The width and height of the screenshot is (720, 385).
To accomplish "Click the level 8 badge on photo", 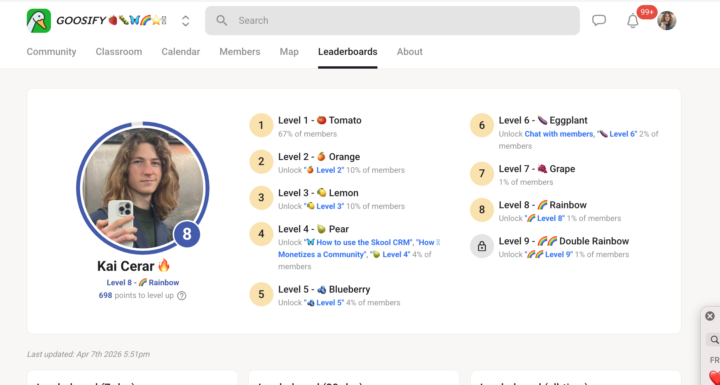I will pos(187,234).
